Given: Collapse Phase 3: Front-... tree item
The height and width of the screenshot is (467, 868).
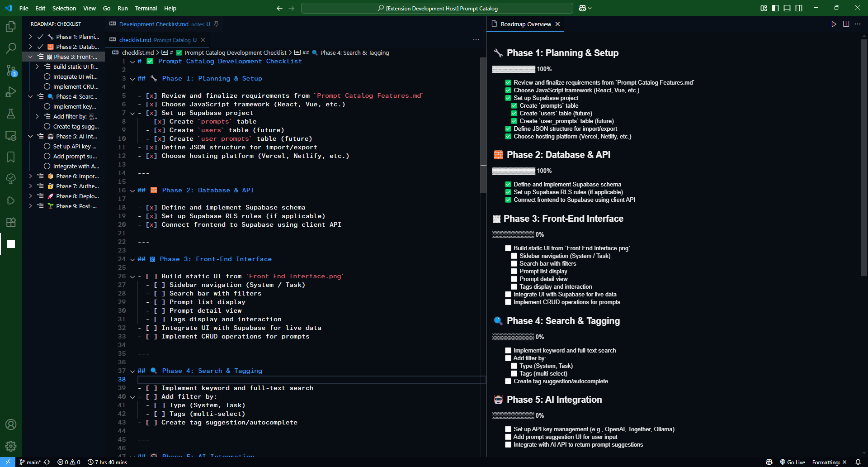Looking at the screenshot, I should [30, 57].
